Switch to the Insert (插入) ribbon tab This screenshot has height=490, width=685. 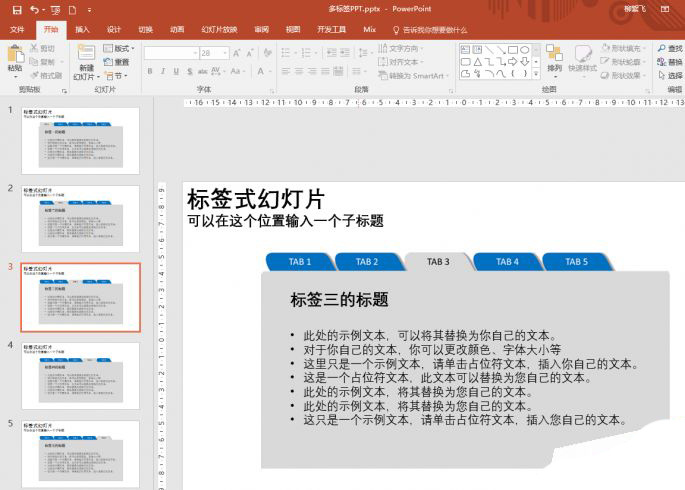pyautogui.click(x=82, y=30)
